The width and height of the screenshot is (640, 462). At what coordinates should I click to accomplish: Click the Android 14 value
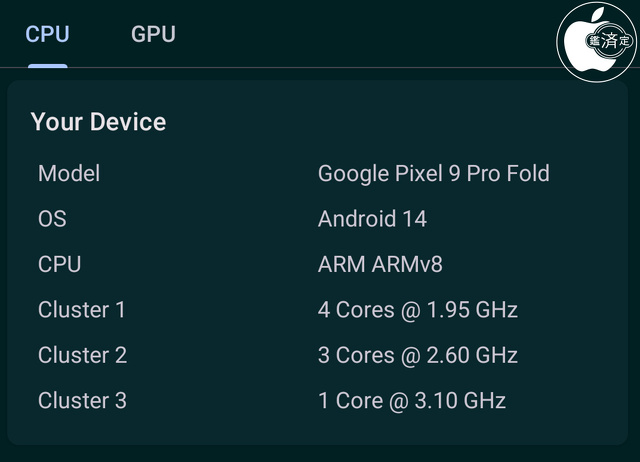coord(379,218)
